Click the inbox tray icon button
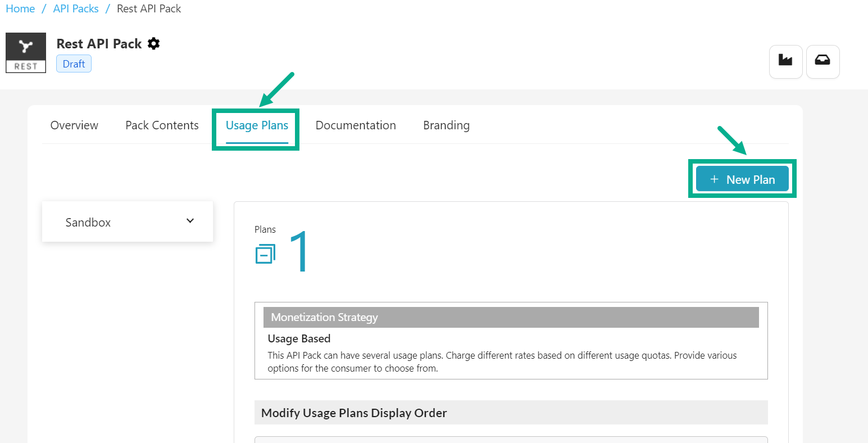 click(822, 61)
